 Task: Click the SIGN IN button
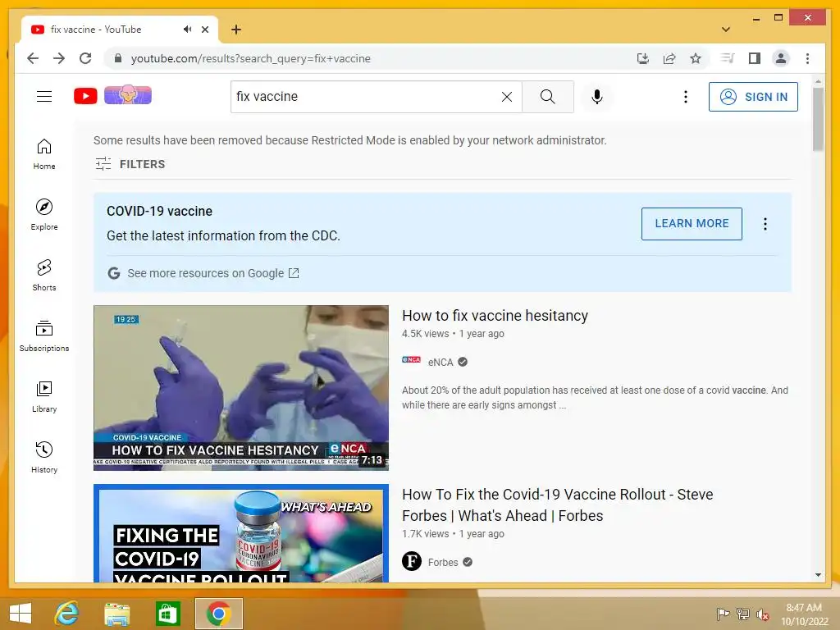(753, 97)
